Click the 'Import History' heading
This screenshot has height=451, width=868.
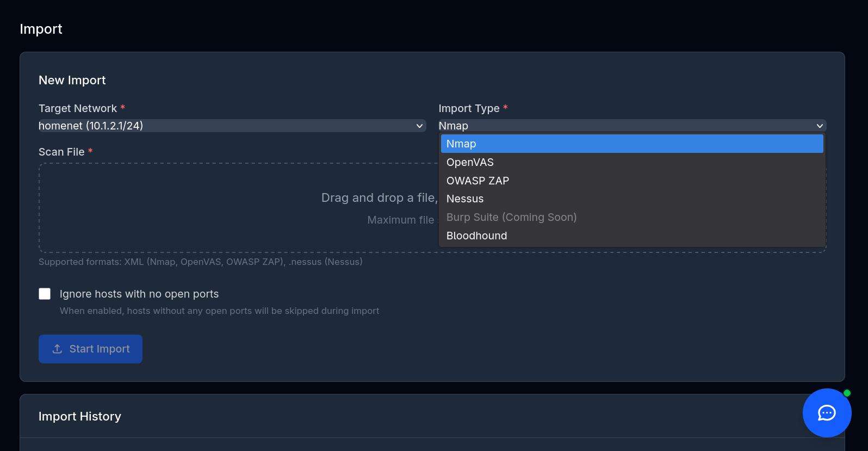80,416
